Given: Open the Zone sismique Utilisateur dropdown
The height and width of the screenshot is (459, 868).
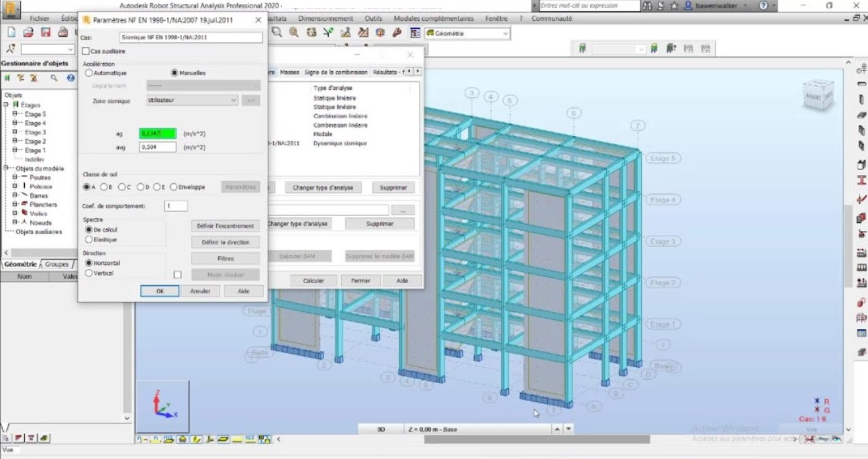Looking at the screenshot, I should (192, 100).
